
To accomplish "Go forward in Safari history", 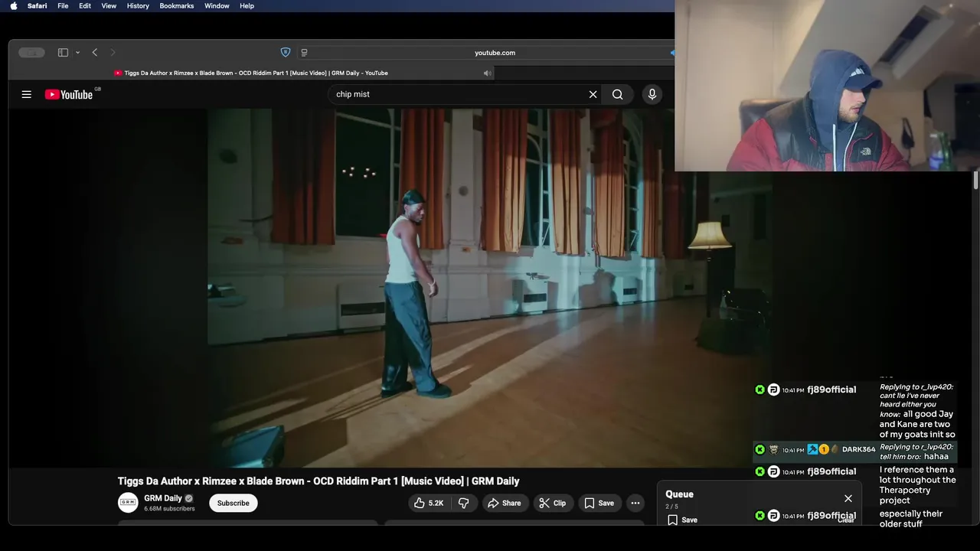I will click(x=113, y=53).
